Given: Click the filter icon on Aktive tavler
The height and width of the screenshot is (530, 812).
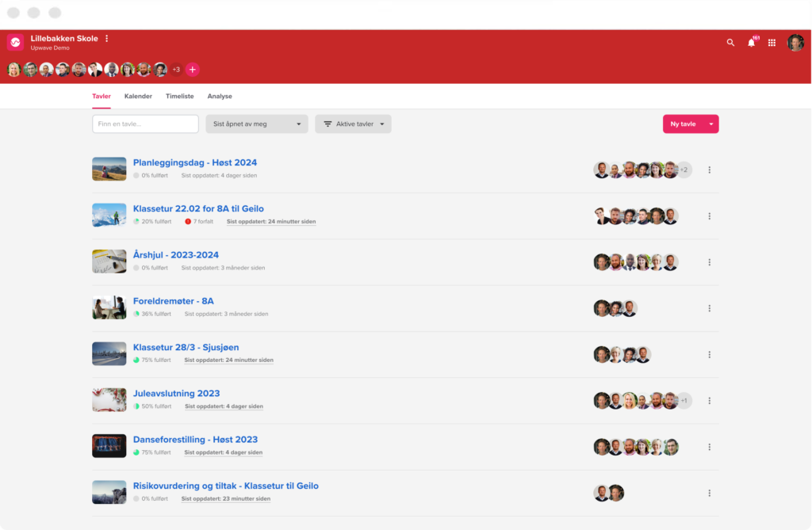Looking at the screenshot, I should point(327,124).
